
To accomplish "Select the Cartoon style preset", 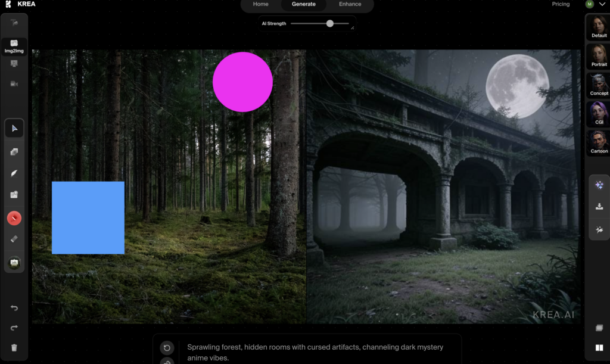I will pos(598,143).
